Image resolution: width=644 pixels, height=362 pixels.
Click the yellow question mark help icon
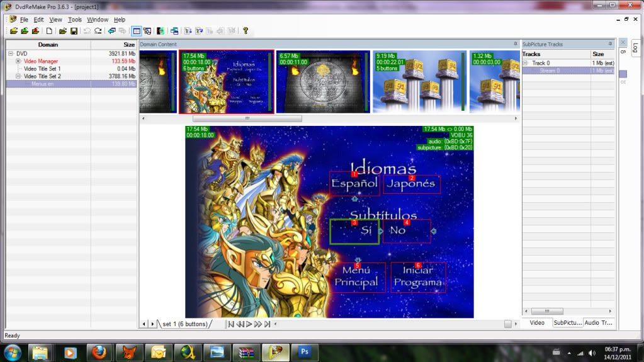(246, 31)
